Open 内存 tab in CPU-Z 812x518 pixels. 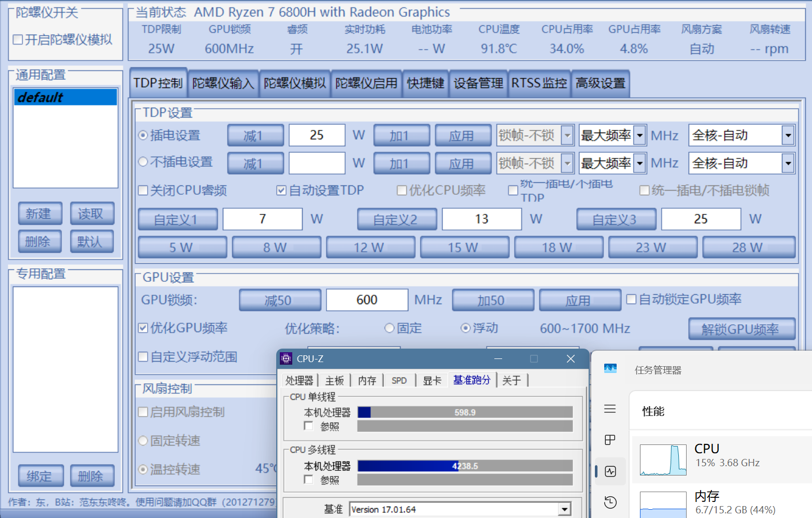367,381
